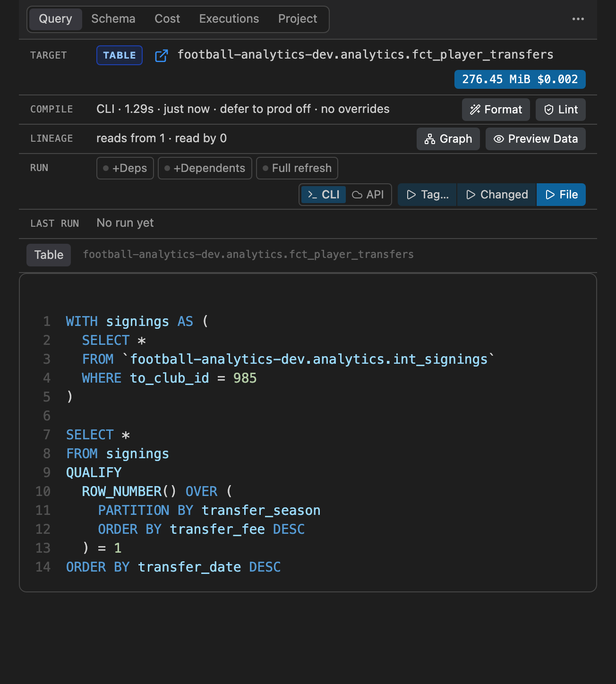This screenshot has width=616, height=684.
Task: Click the 'No run yet' status text
Action: pyautogui.click(x=125, y=223)
